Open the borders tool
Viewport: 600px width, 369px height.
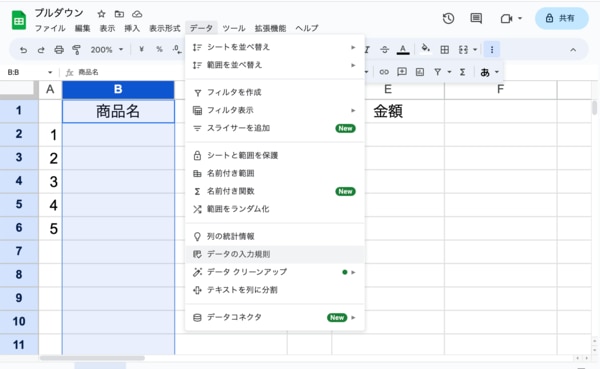point(445,49)
